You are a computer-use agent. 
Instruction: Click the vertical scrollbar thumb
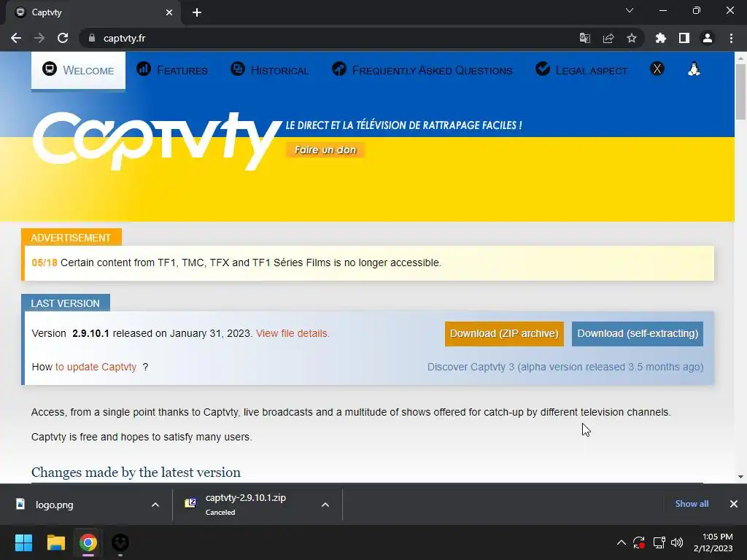[x=740, y=91]
